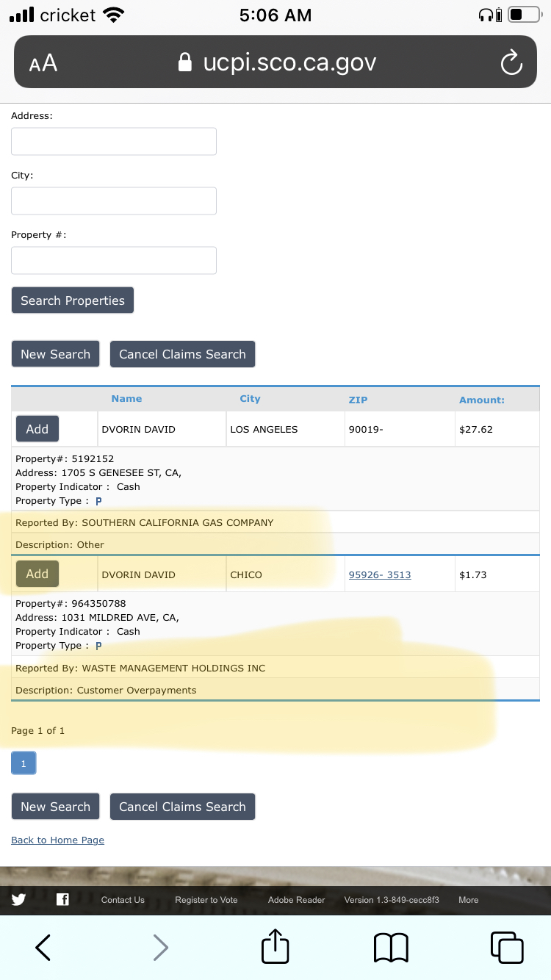Screen dimensions: 551x980
Task: Click the Property # input field
Action: click(x=114, y=260)
